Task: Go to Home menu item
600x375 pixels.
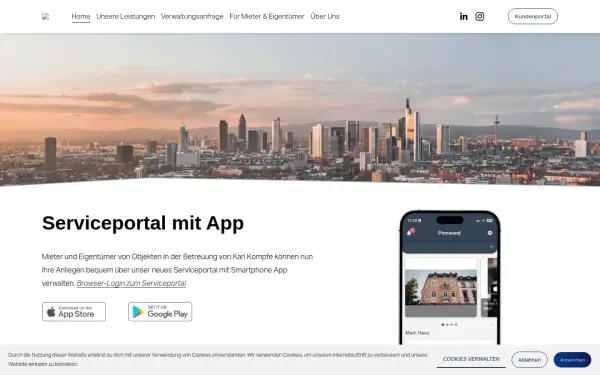Action: coord(81,16)
